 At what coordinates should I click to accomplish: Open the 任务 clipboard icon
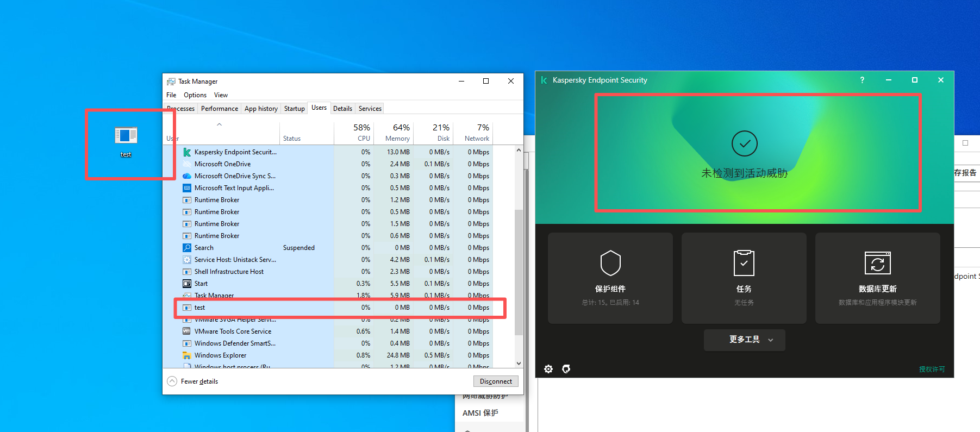coord(744,263)
